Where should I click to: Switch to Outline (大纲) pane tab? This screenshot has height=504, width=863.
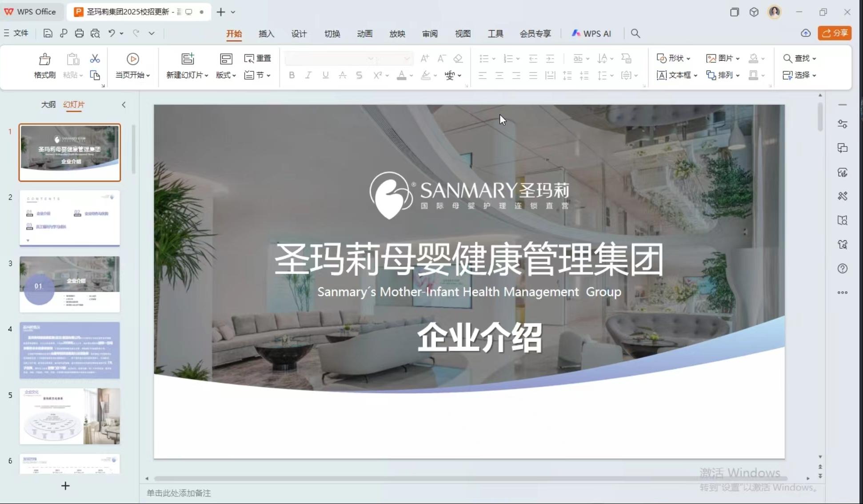[x=48, y=104]
